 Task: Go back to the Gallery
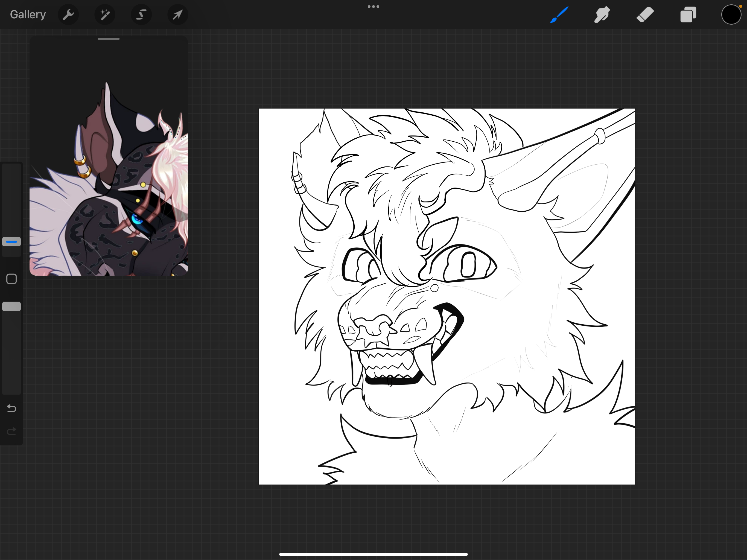[28, 14]
